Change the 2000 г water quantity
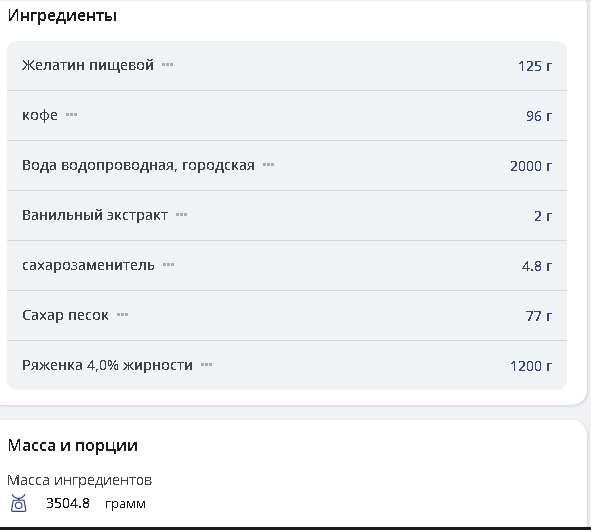Image resolution: width=591 pixels, height=530 pixels. (x=531, y=166)
